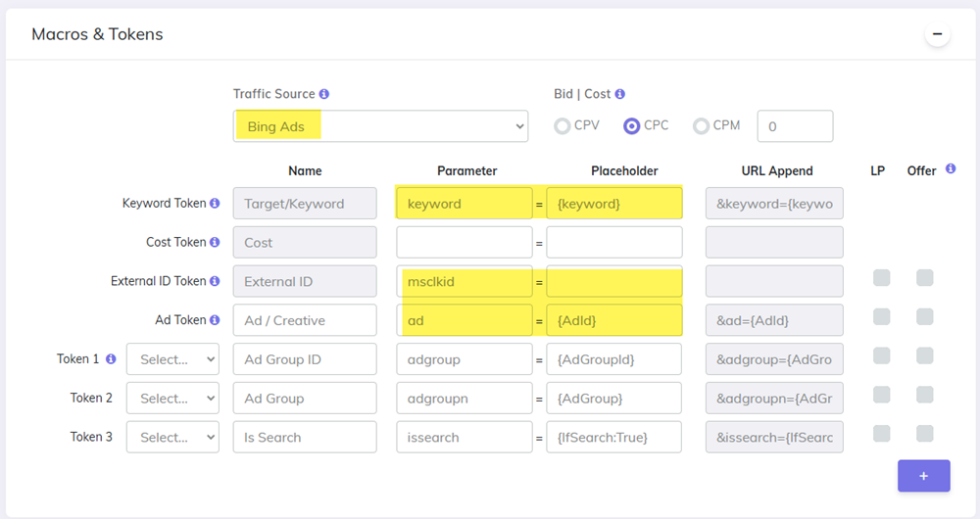
Task: Click the &adgroup= URL Append field
Action: pyautogui.click(x=774, y=359)
